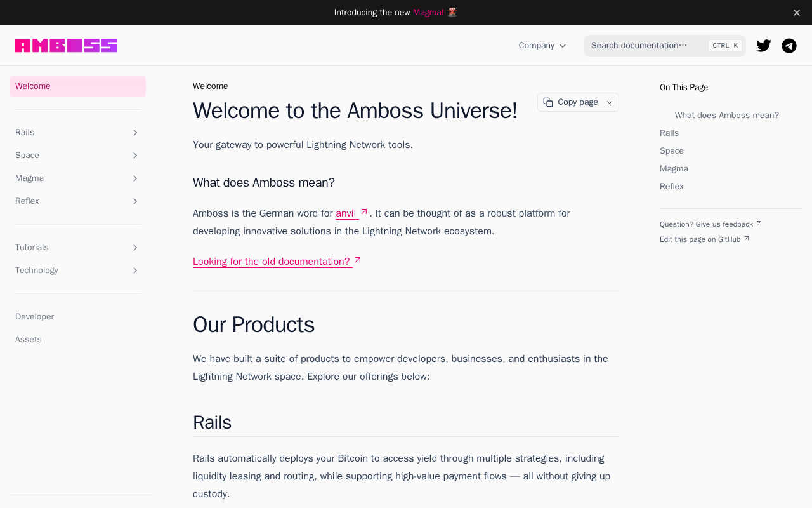Select Assets in the sidebar
This screenshot has height=508, width=812.
(29, 340)
